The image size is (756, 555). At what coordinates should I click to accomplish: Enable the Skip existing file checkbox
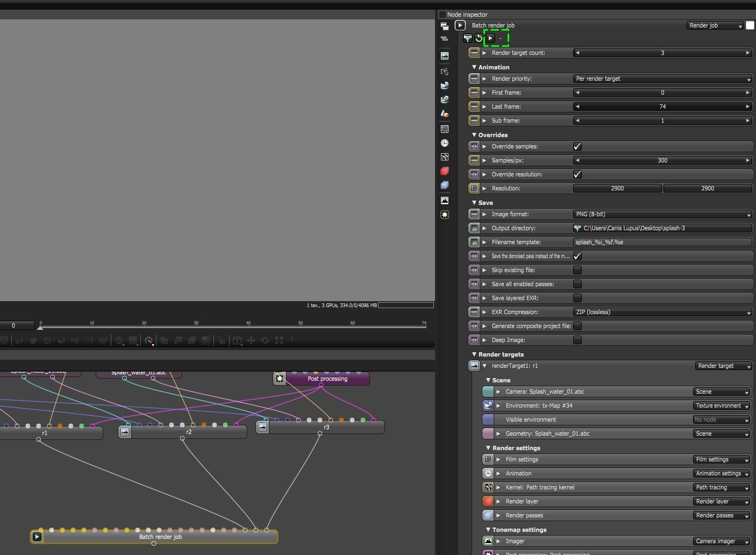pyautogui.click(x=577, y=270)
